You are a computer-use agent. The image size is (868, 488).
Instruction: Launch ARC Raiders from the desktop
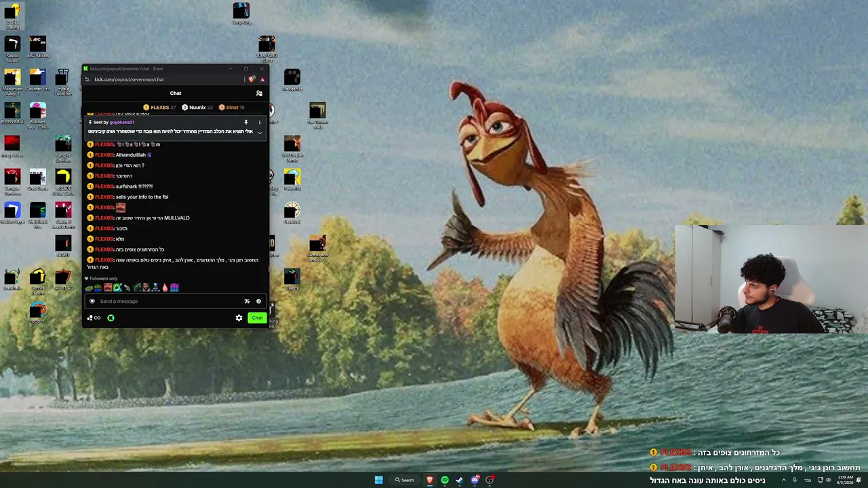[38, 47]
